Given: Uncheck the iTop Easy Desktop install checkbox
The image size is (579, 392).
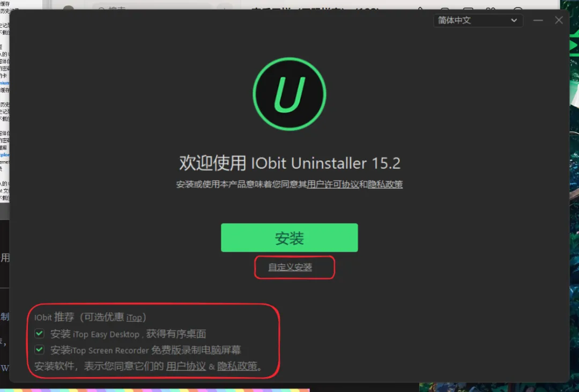Looking at the screenshot, I should click(40, 334).
